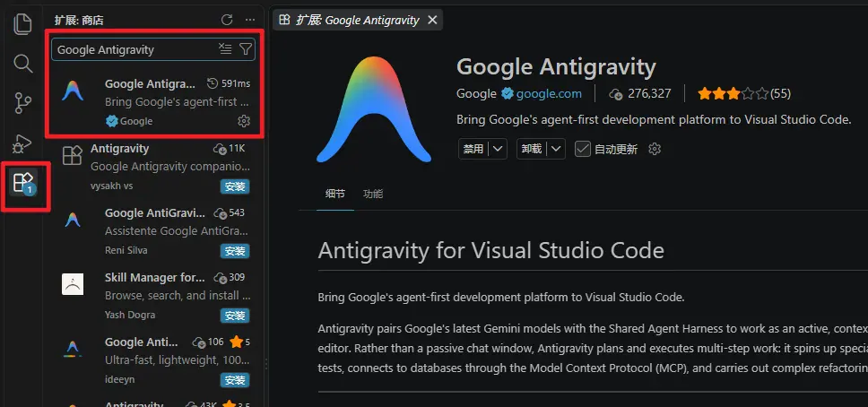Switch to the 细节 details tab
This screenshot has height=407, width=868.
tap(334, 194)
